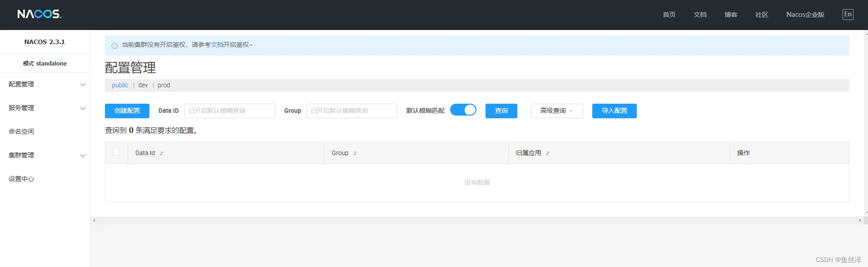Expand the 配置管理 sidebar menu

coord(45,85)
